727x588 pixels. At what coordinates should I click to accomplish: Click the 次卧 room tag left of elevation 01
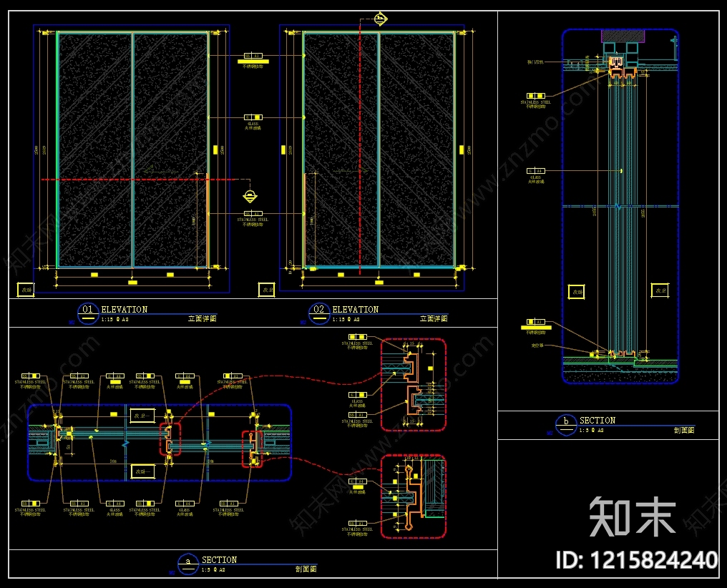coord(26,290)
